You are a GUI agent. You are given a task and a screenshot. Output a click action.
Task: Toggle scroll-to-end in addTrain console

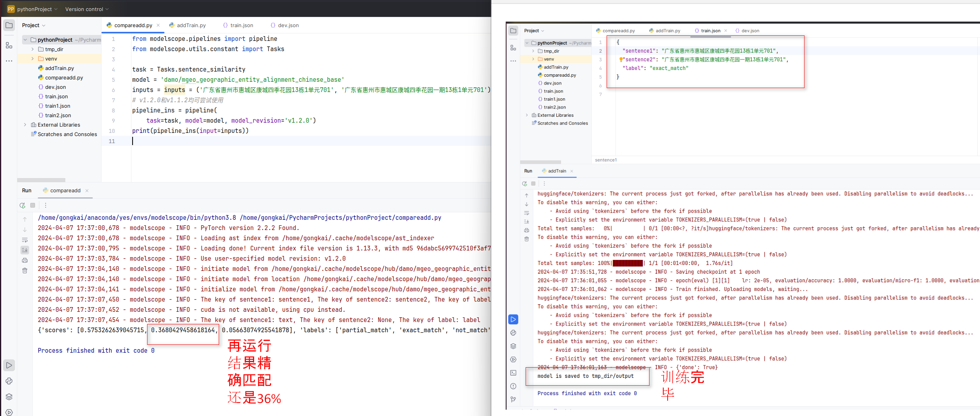527,222
